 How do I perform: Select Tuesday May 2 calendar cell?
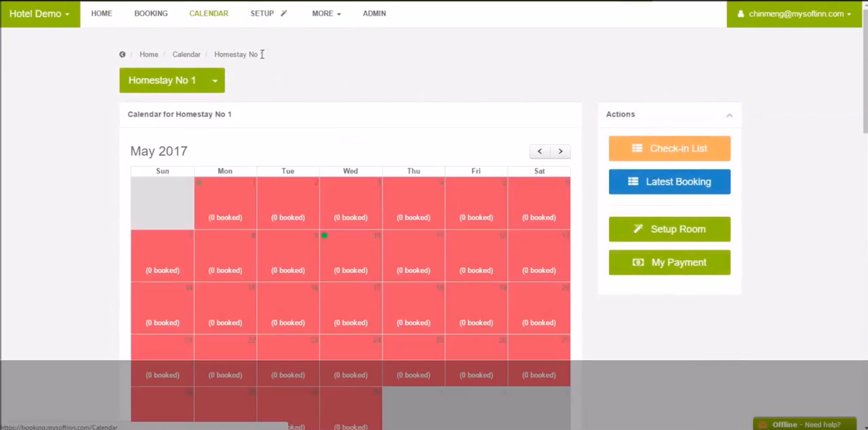point(288,203)
